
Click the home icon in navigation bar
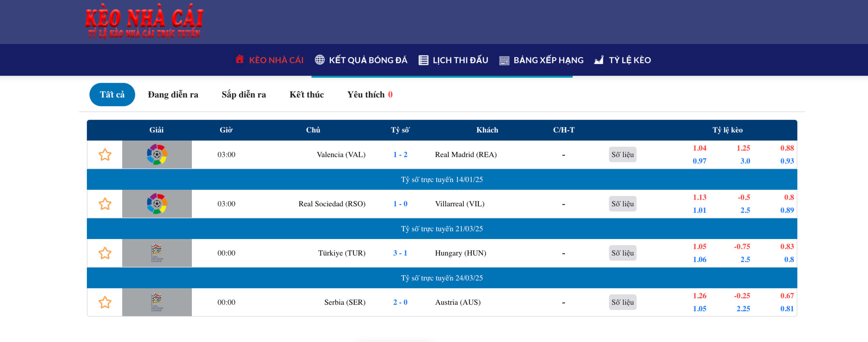(239, 59)
